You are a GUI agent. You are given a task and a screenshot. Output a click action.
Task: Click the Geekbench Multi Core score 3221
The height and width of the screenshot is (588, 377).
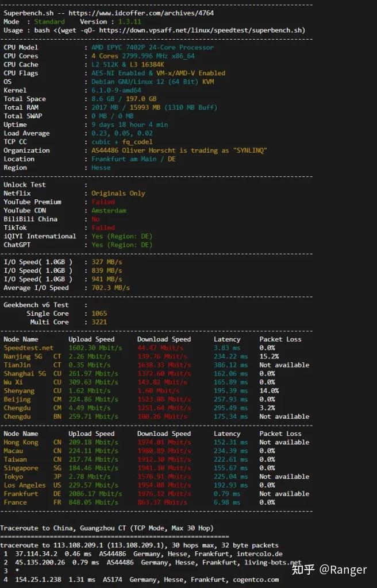(x=99, y=322)
